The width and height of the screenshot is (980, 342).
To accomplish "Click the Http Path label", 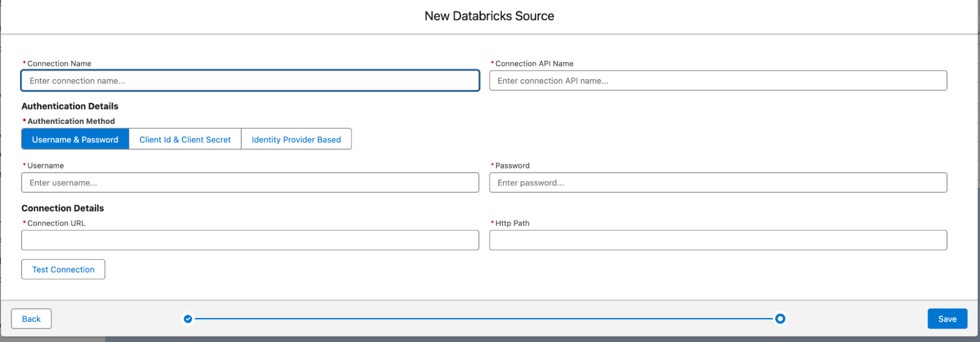I will click(x=512, y=223).
